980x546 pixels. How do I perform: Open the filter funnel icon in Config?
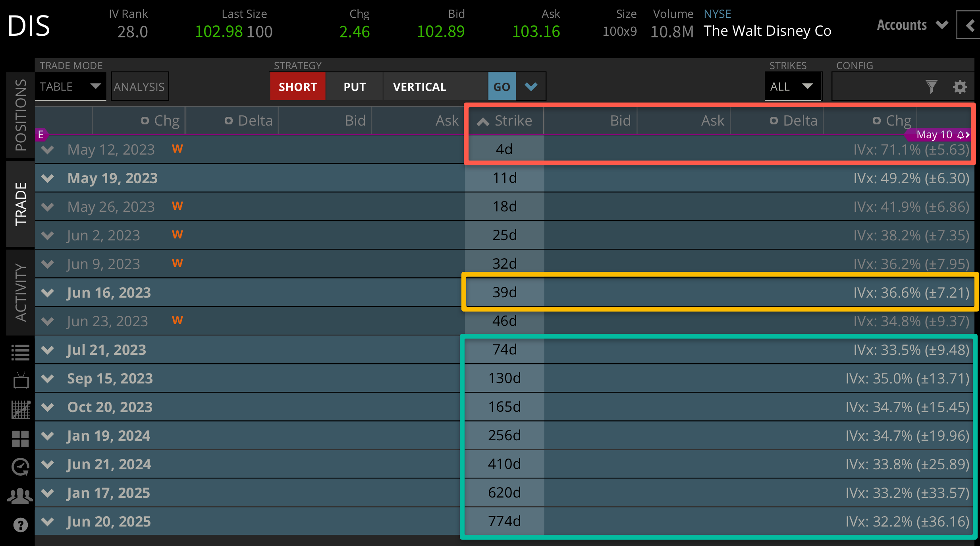coord(931,87)
